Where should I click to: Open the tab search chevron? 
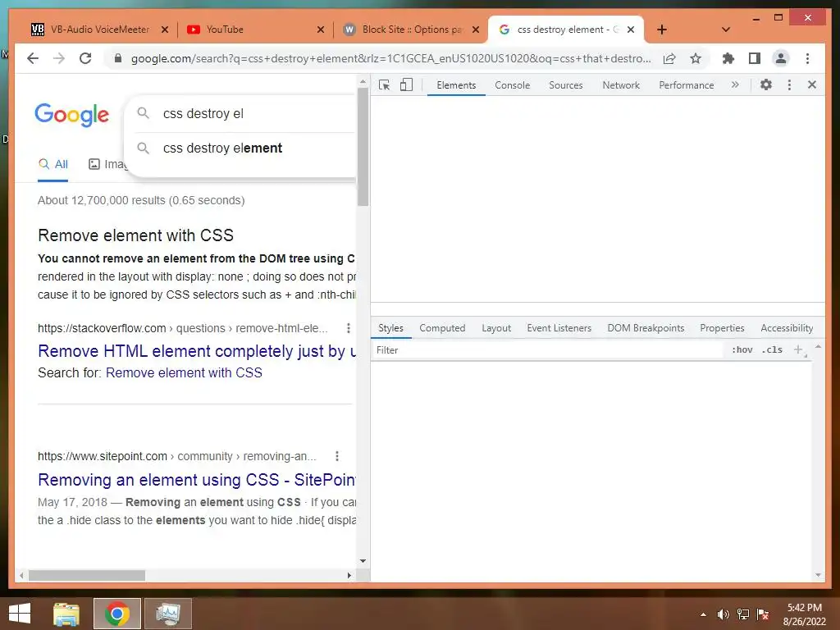[x=726, y=30]
